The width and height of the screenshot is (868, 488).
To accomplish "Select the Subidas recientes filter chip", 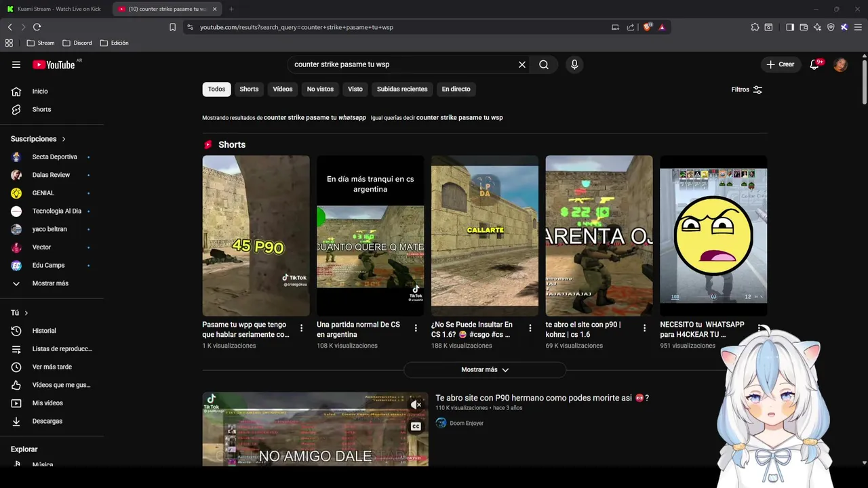I will tap(402, 89).
